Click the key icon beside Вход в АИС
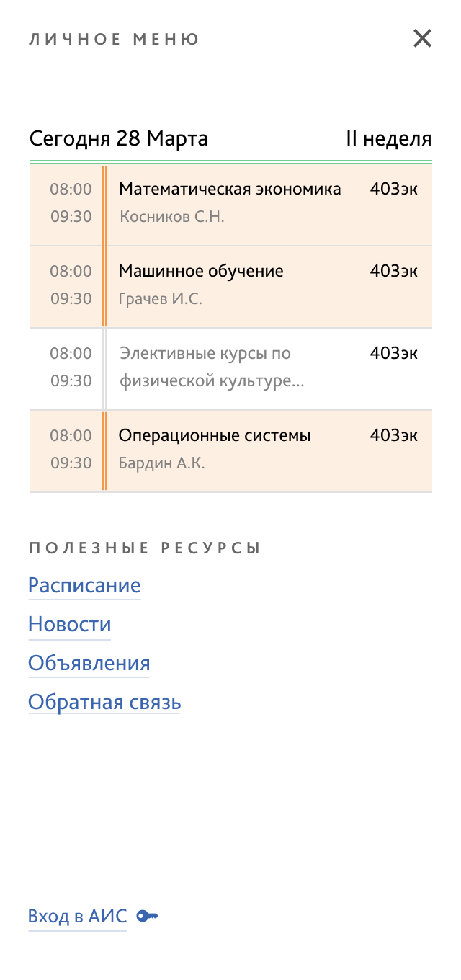Image resolution: width=461 pixels, height=980 pixels. point(147,916)
